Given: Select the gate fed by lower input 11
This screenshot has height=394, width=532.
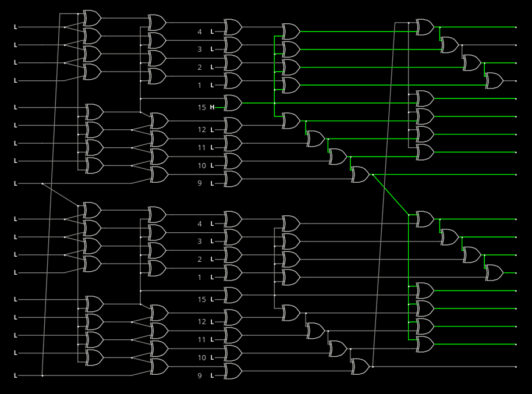Looking at the screenshot, I should (233, 335).
